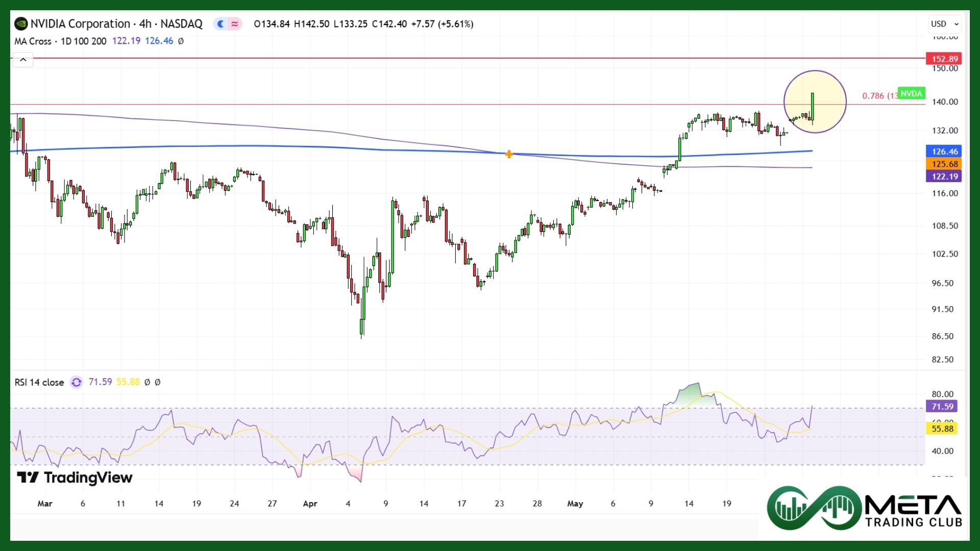
Task: Click the orange MA cross marker on chart
Action: point(509,154)
